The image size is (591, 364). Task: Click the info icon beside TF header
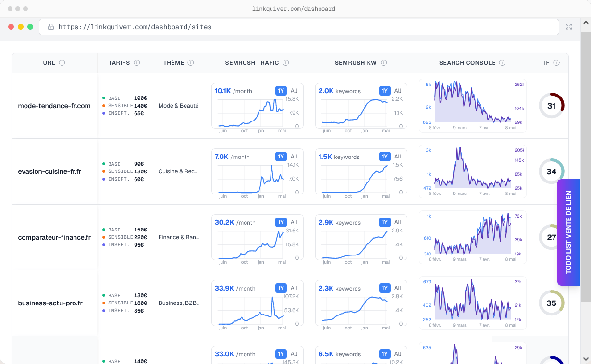(556, 63)
